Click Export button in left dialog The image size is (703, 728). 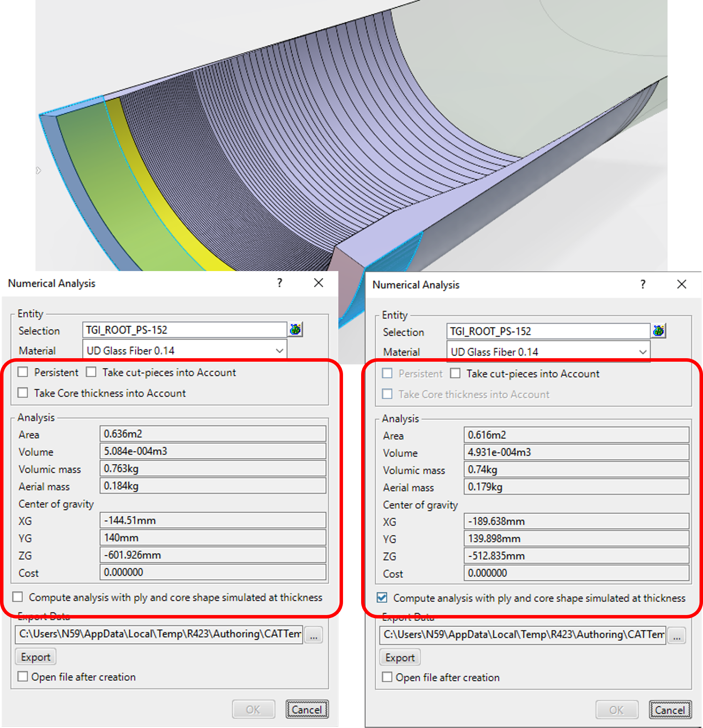(35, 657)
